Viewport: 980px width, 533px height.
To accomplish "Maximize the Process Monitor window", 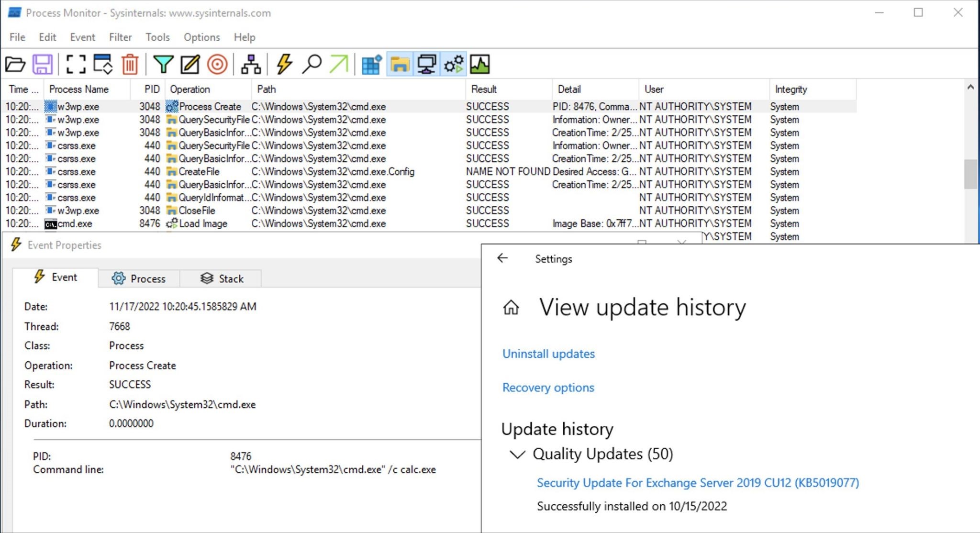I will point(918,13).
